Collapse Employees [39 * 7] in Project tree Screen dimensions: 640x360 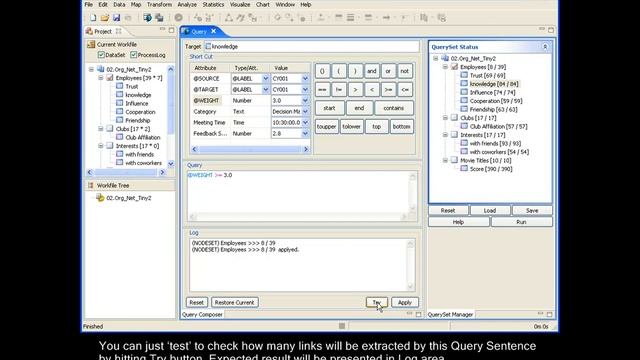[101, 78]
